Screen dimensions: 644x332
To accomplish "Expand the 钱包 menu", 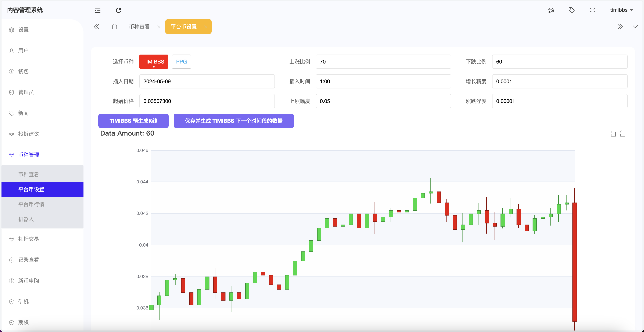I will (42, 72).
